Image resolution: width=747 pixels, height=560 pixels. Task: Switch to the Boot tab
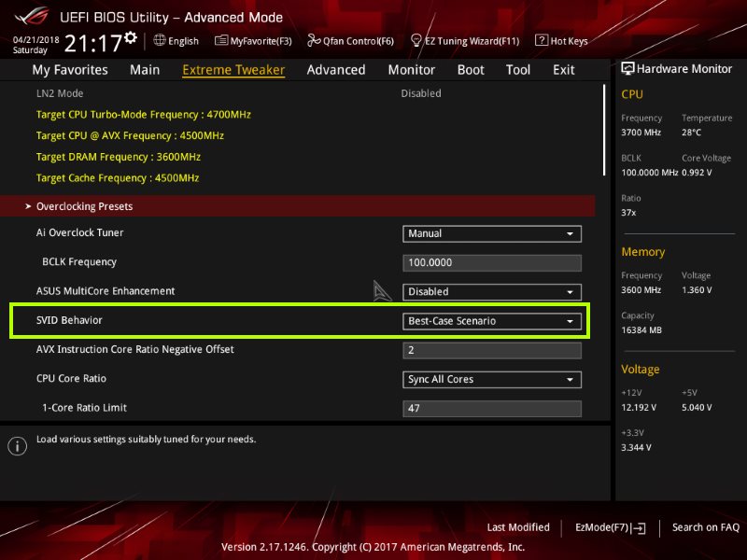click(471, 70)
